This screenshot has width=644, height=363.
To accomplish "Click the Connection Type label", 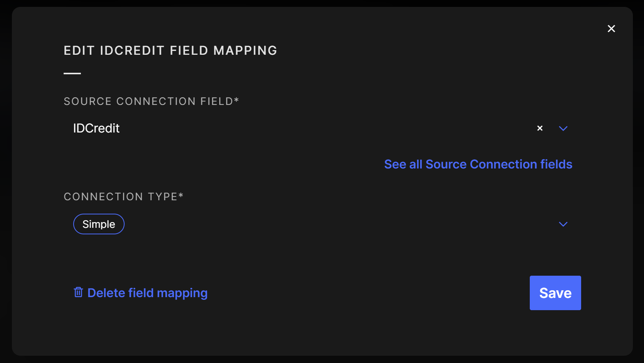I will 120,197.
